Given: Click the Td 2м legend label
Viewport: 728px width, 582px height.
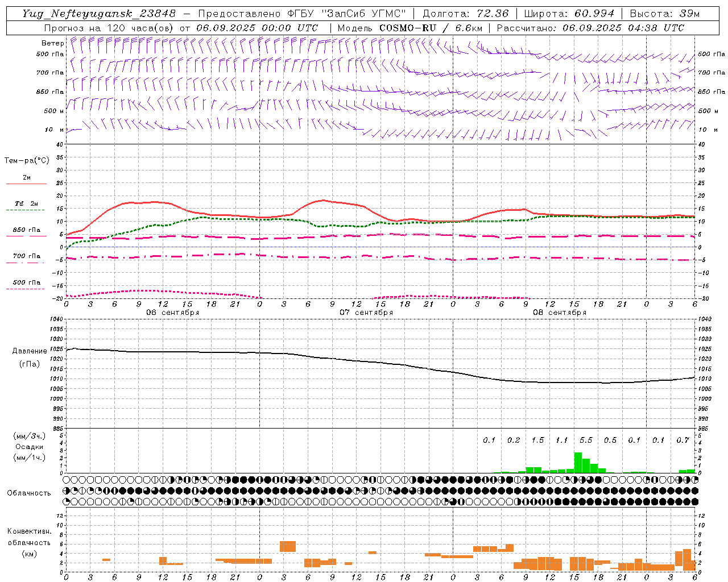Looking at the screenshot, I should click(x=27, y=203).
